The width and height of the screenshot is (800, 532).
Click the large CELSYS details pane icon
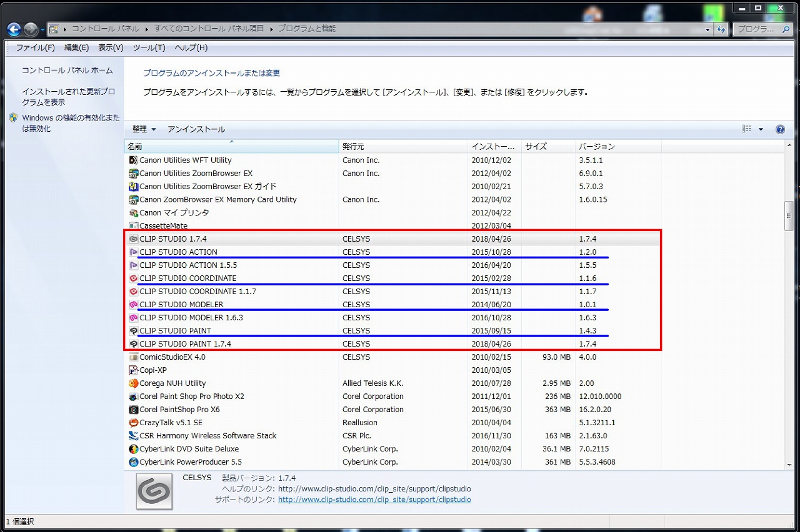(154, 492)
